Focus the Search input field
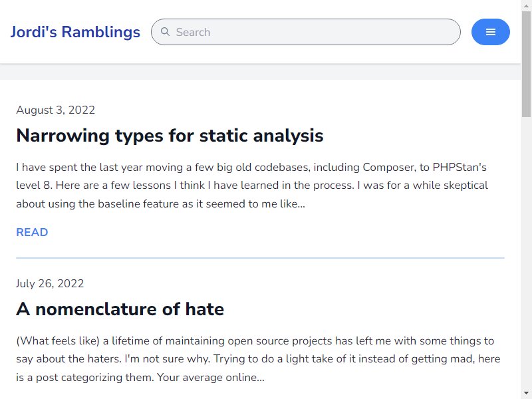The width and height of the screenshot is (532, 399). [306, 32]
